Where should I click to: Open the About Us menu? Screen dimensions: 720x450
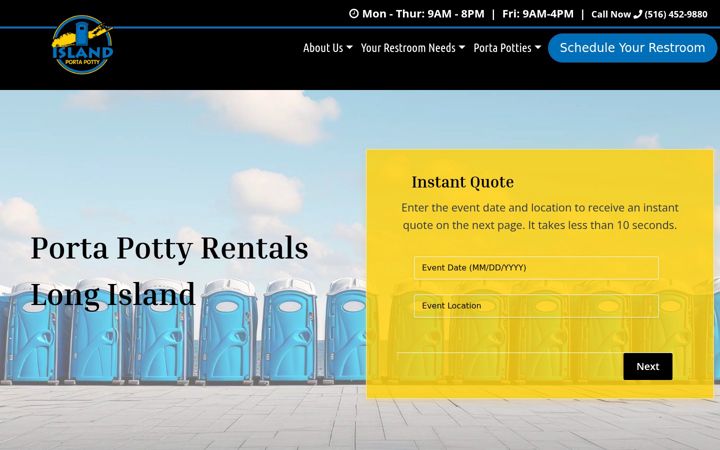tap(327, 48)
